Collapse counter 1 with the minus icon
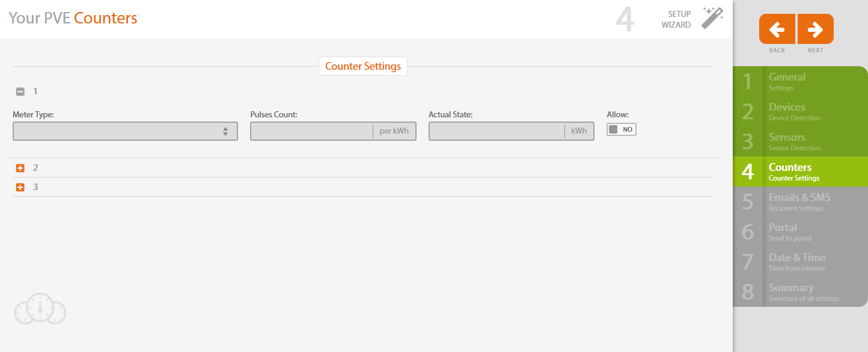Viewport: 868px width, 352px height. 20,91
